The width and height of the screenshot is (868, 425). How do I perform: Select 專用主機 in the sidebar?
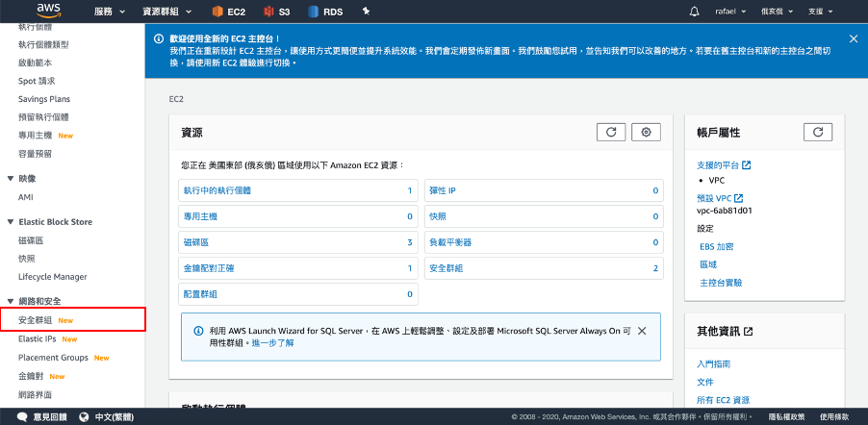tap(35, 135)
